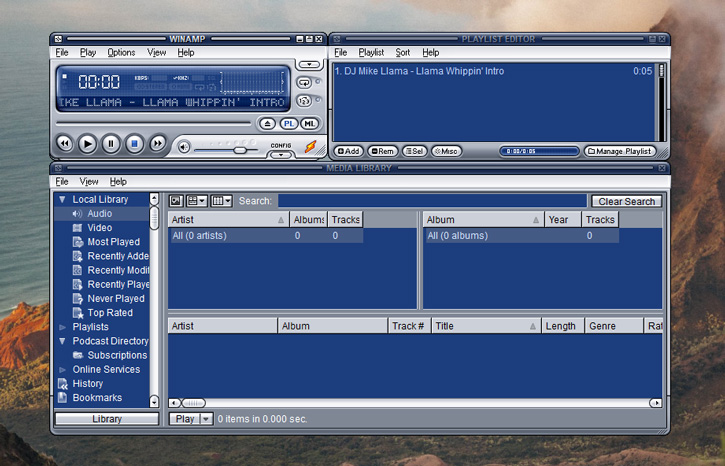Click the Misc button in Playlist Editor

click(446, 151)
